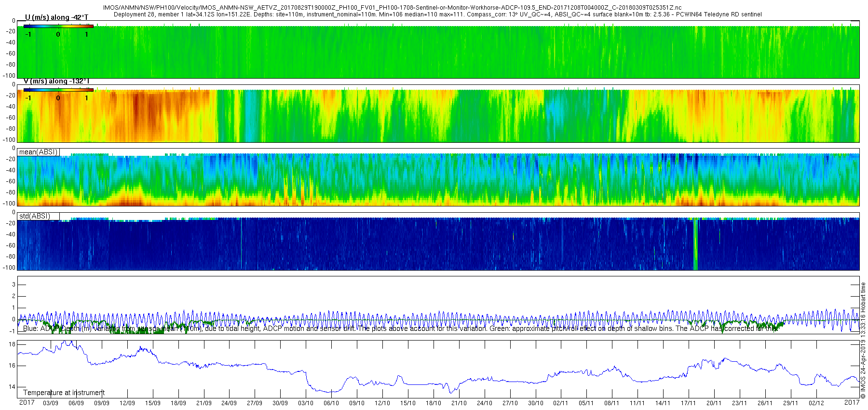Click the '30/10' date tick label

click(x=536, y=403)
